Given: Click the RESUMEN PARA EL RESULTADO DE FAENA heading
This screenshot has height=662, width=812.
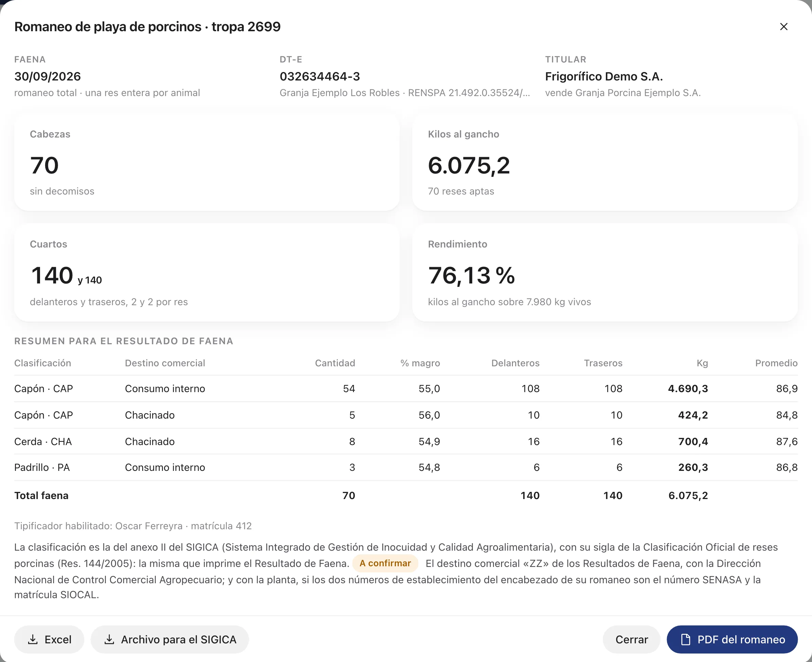Looking at the screenshot, I should (x=124, y=341).
